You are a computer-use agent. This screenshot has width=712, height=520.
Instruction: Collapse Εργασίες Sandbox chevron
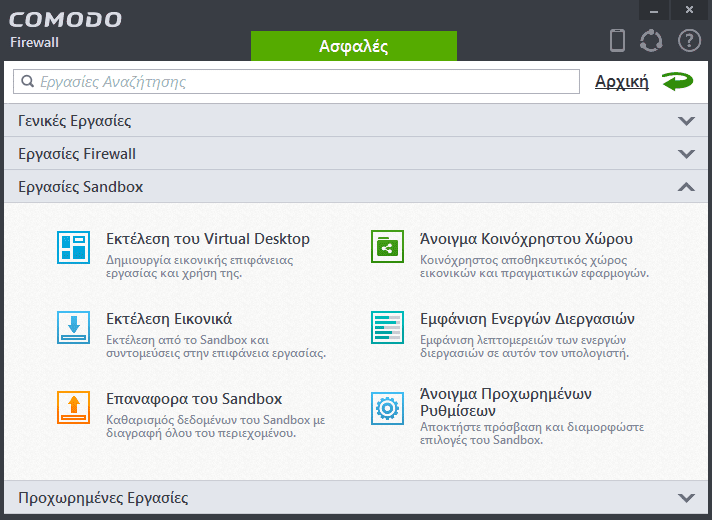[x=686, y=187]
